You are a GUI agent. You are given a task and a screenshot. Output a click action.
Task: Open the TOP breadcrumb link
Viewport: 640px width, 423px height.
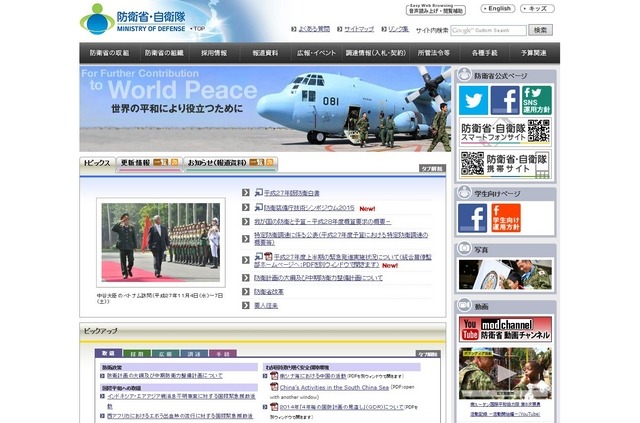pos(199,29)
